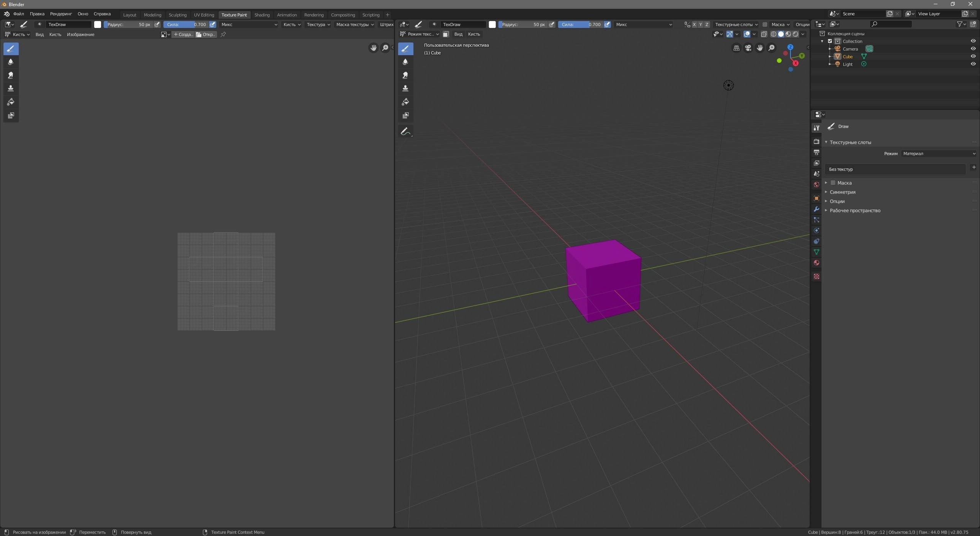
Task: Click the Откр.. open image button
Action: click(x=206, y=34)
